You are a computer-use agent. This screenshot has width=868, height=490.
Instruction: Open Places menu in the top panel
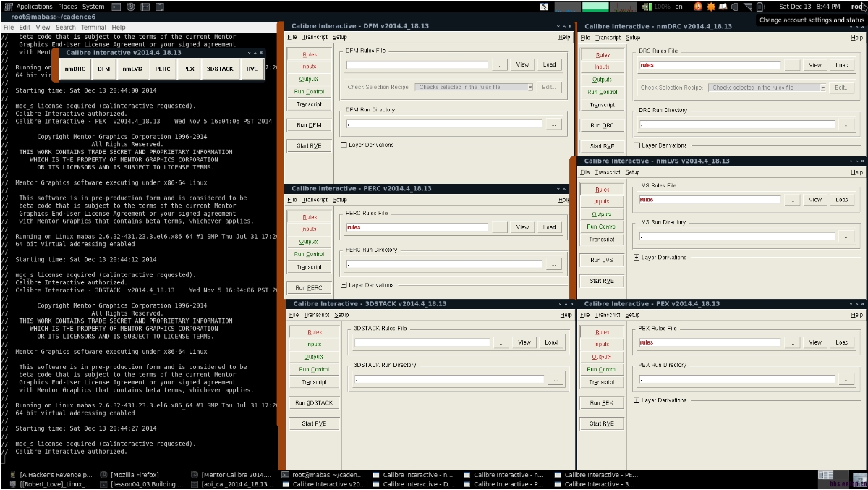pos(67,7)
